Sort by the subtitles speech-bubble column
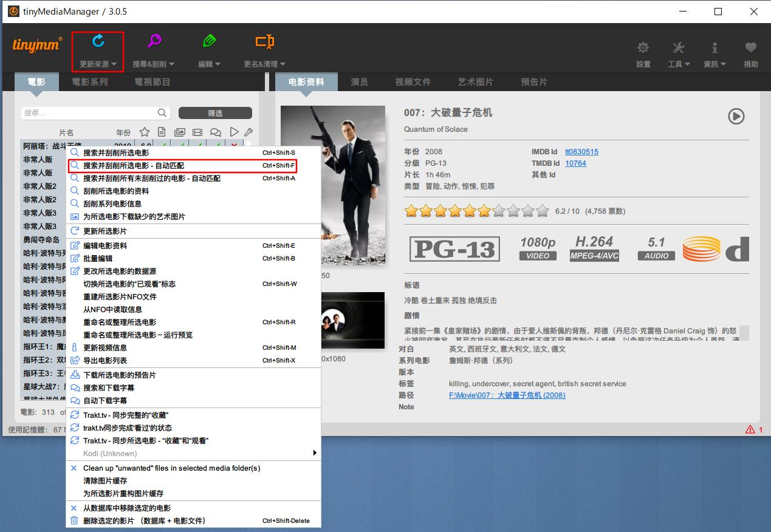This screenshot has width=771, height=532. pos(216,132)
